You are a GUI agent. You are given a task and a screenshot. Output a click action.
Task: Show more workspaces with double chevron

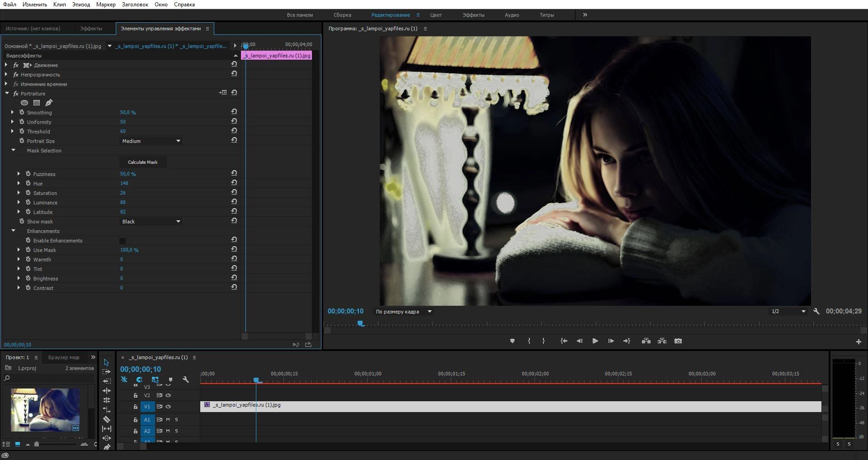[585, 15]
